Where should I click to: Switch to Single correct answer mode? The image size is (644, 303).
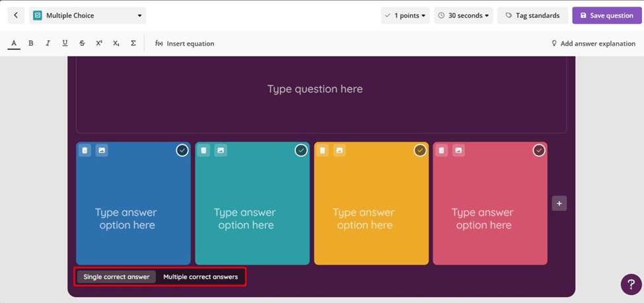pos(116,277)
